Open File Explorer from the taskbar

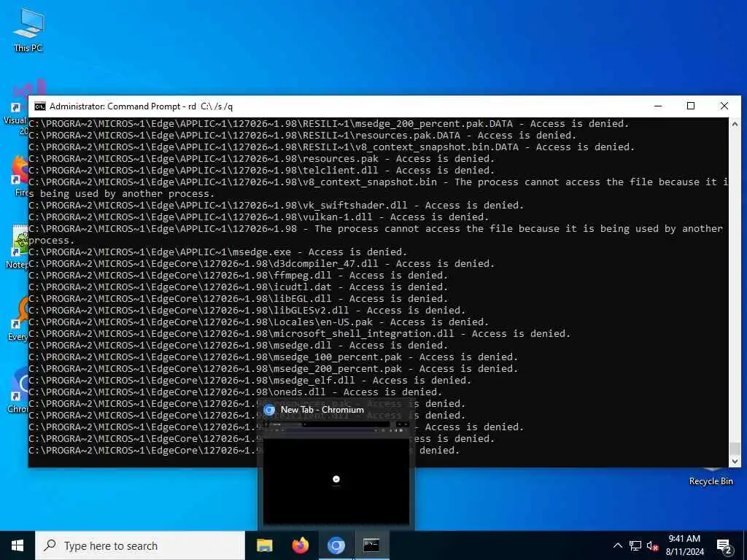[264, 545]
